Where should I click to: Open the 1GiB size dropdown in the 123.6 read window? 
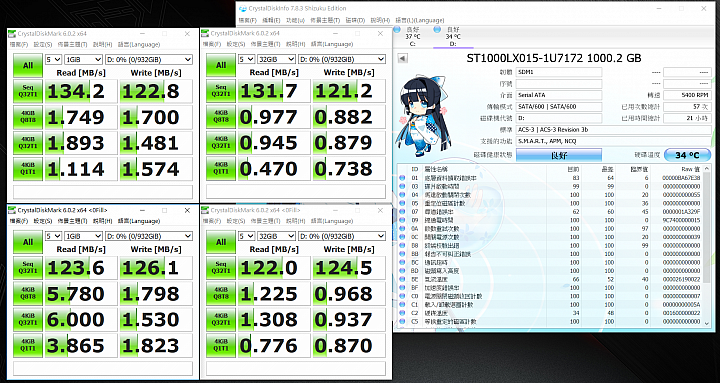coord(84,236)
